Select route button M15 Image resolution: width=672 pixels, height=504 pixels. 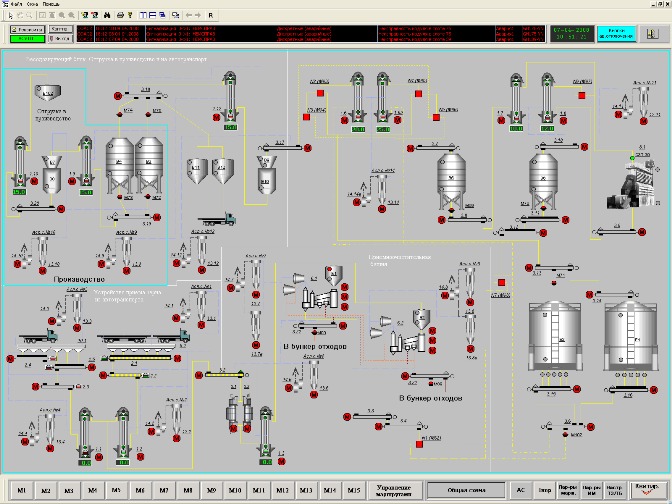point(352,491)
